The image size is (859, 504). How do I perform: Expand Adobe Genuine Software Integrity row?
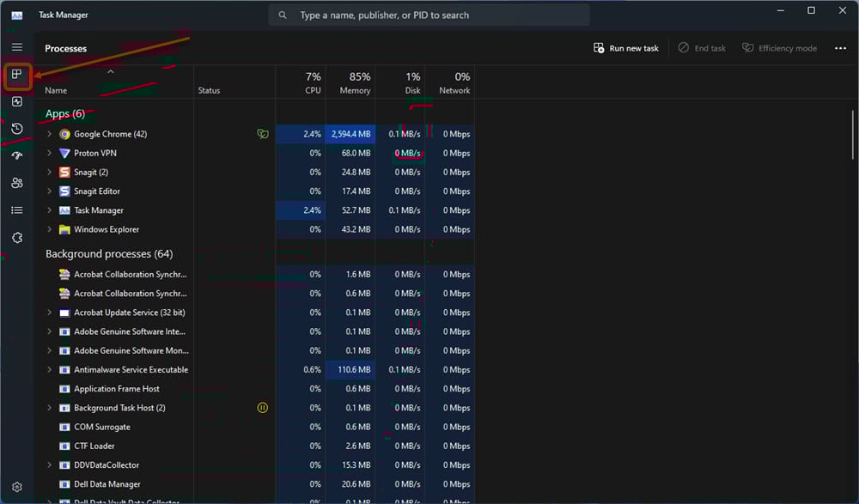(x=49, y=331)
